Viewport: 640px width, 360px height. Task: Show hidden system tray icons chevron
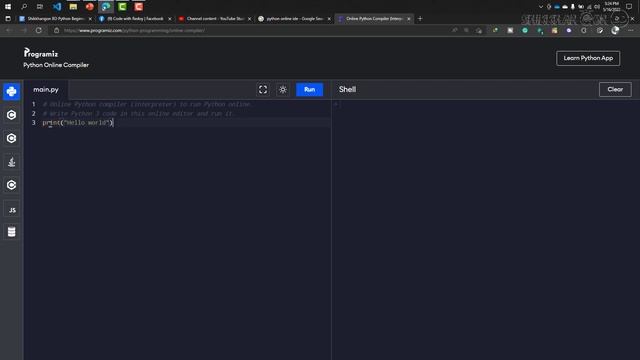point(541,7)
